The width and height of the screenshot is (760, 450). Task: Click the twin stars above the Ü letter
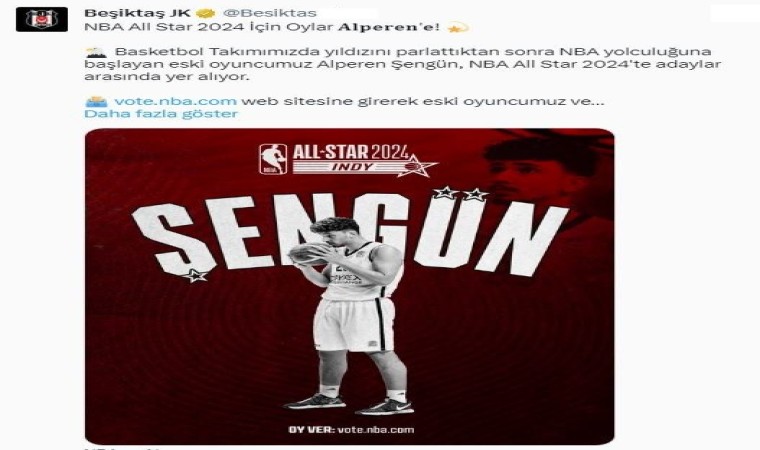[x=460, y=194]
